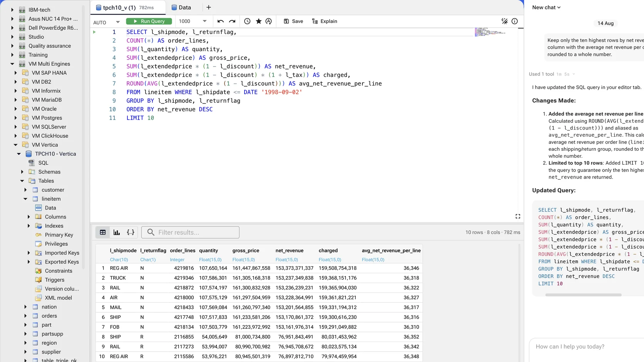
Task: Select the Exported Keys icon
Action: [39, 262]
